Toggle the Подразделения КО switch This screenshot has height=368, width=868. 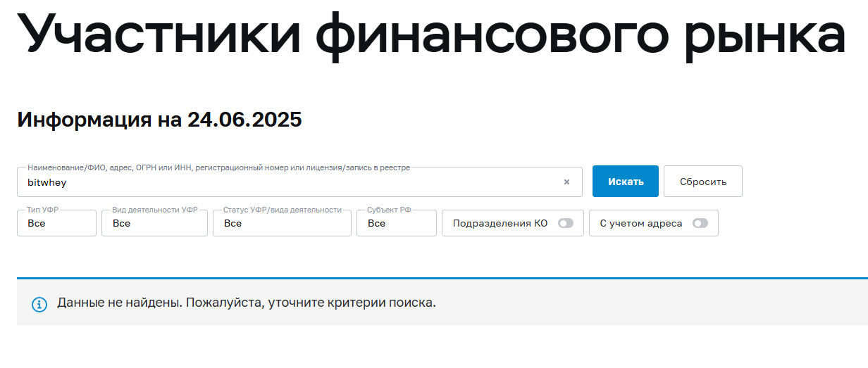[x=566, y=223]
